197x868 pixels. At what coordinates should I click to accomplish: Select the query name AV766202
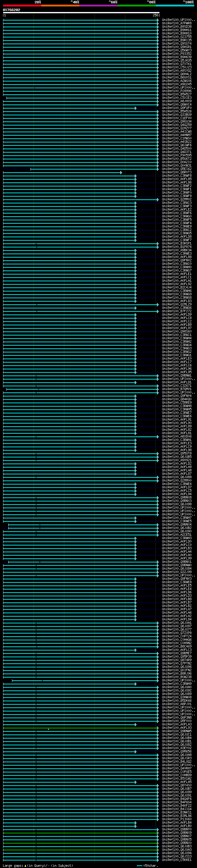pyautogui.click(x=11, y=10)
